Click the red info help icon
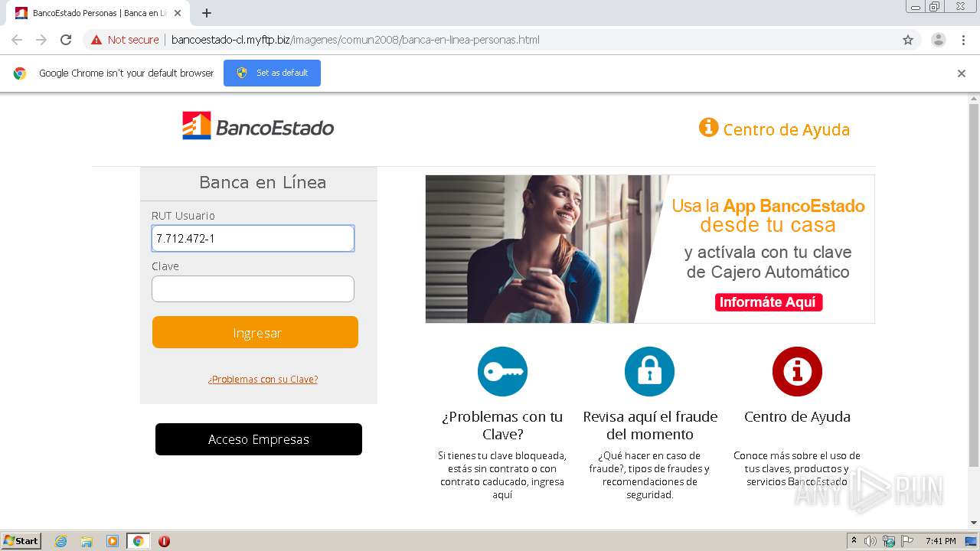 tap(797, 371)
